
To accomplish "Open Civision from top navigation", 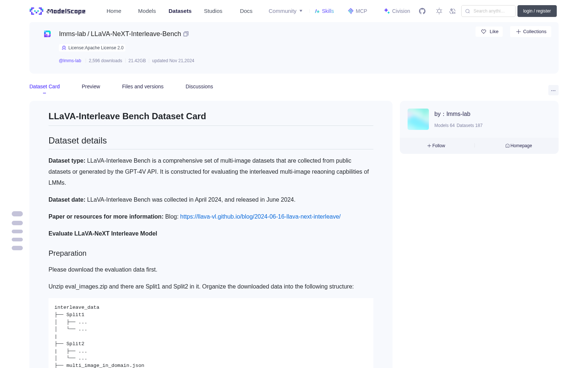I will click(x=397, y=11).
